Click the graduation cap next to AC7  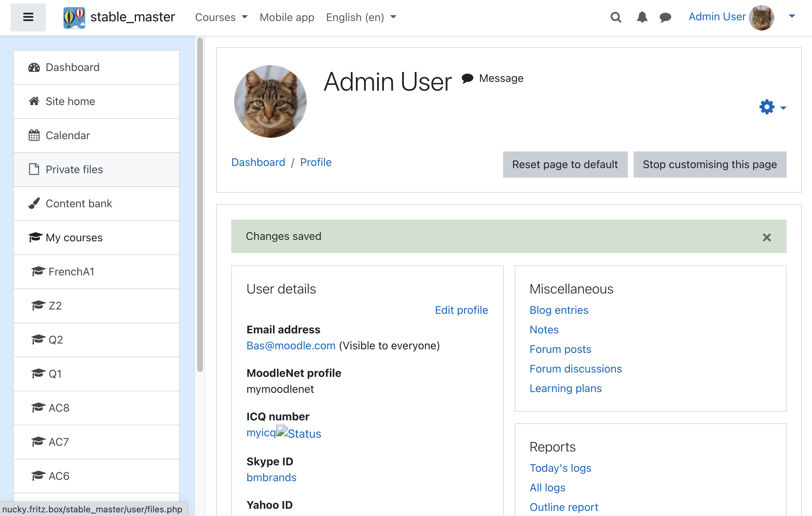(38, 442)
